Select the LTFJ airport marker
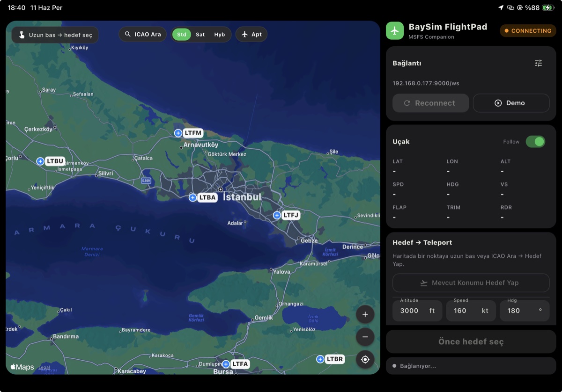 coord(287,215)
